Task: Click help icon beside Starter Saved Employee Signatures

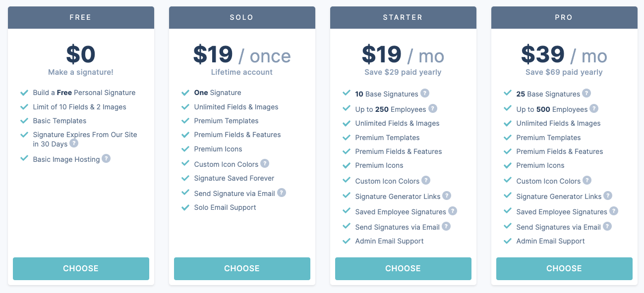Action: coord(453,211)
